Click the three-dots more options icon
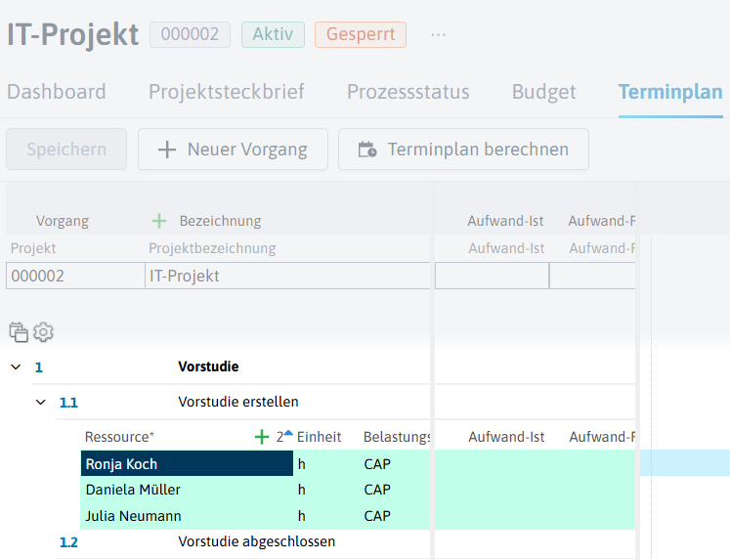Image resolution: width=730 pixels, height=560 pixels. point(438,35)
